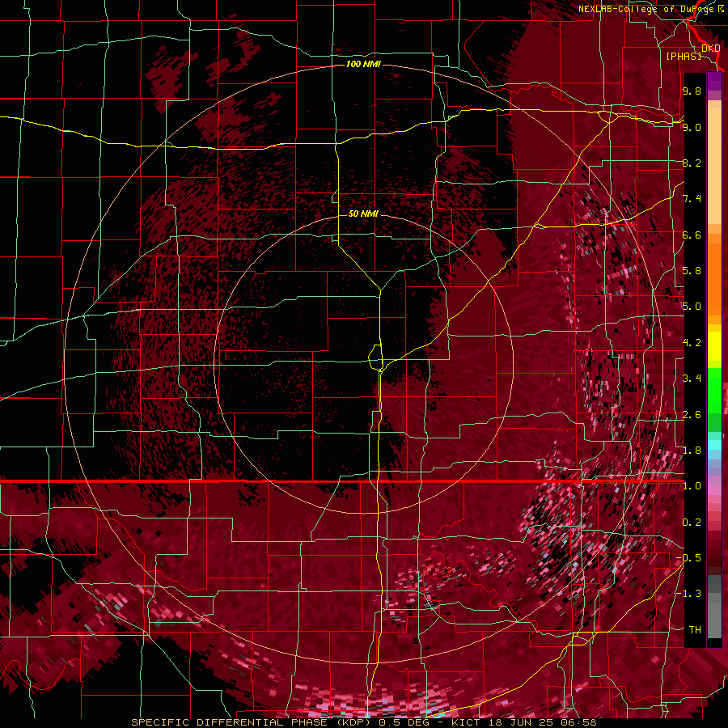
Task: Click the 1.8 value on the color scale
Action: 692,451
